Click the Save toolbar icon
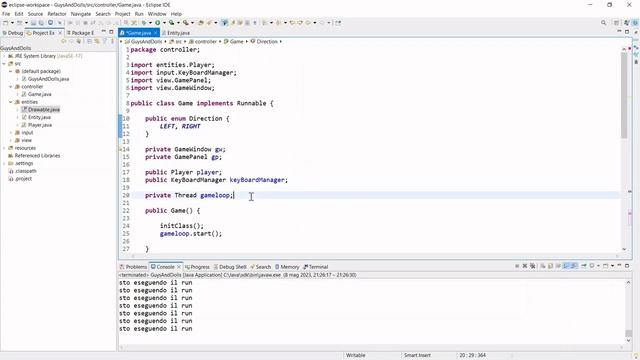This screenshot has width=640, height=360. [33, 23]
